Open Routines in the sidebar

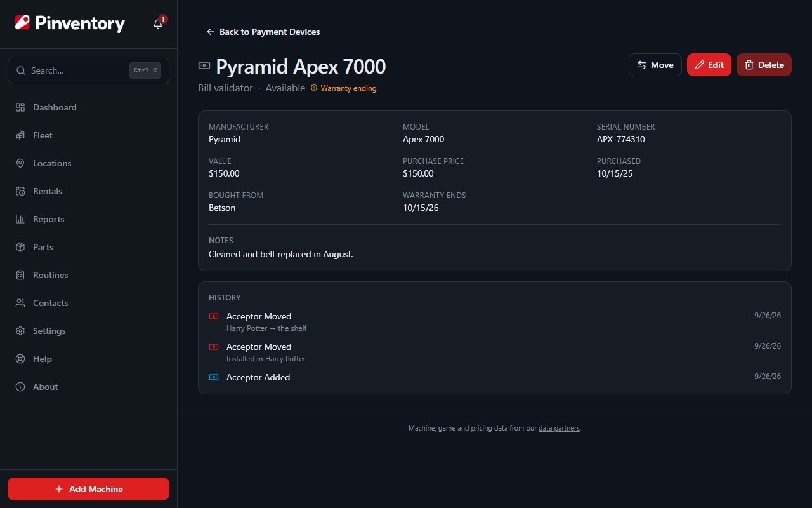[88, 275]
